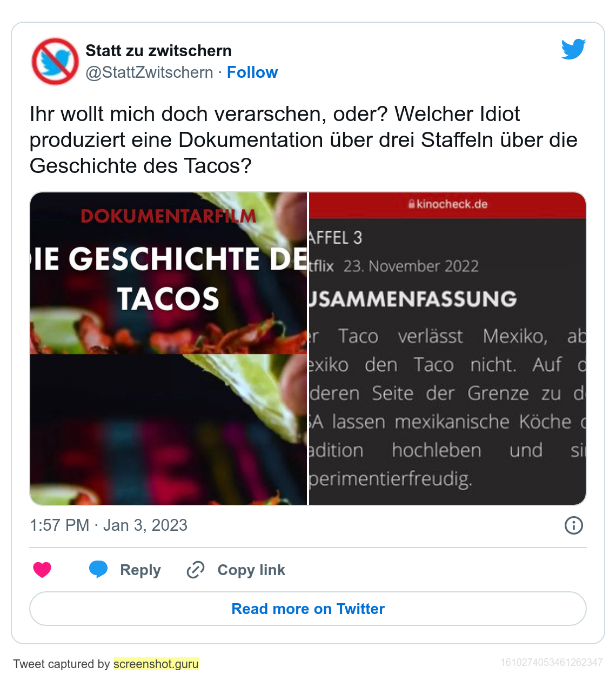This screenshot has height=694, width=616.
Task: Open the tweet info circle icon
Action: 573,525
